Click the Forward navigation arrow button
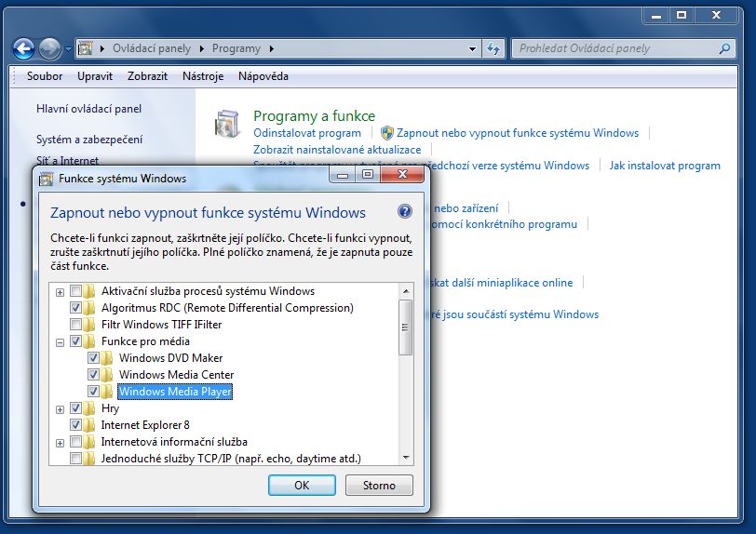The height and width of the screenshot is (534, 756). pyautogui.click(x=49, y=48)
